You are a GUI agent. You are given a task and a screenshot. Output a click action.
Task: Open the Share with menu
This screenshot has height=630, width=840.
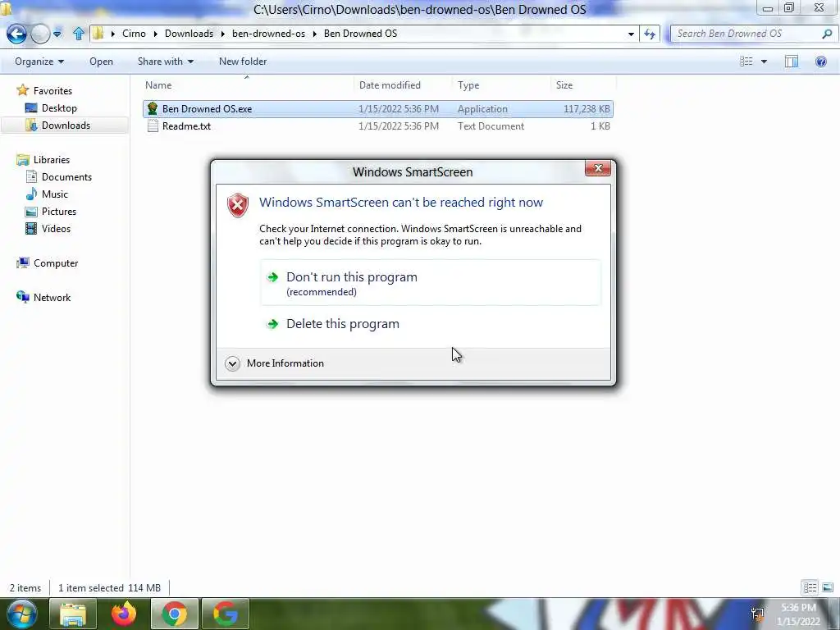coord(166,62)
